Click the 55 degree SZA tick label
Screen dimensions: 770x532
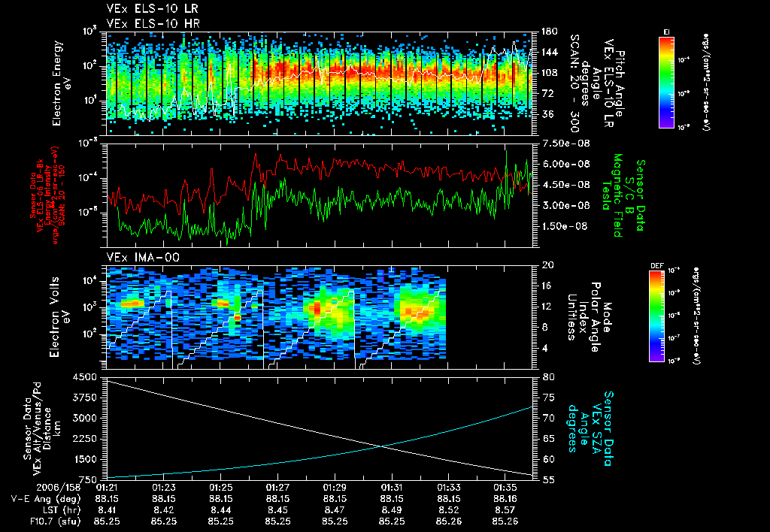[548, 480]
